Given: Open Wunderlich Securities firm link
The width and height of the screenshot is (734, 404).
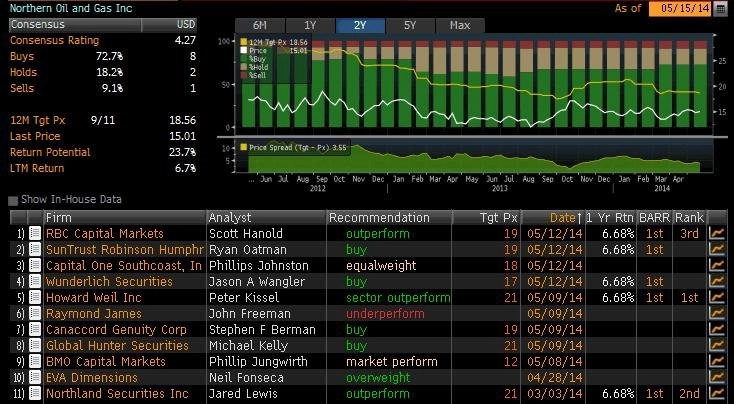Looking at the screenshot, I should [x=109, y=281].
